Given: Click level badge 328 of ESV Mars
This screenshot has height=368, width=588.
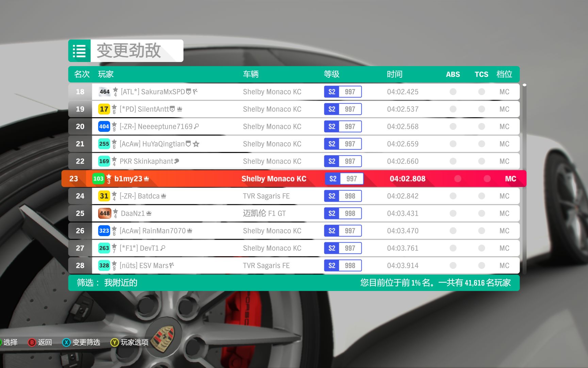Looking at the screenshot, I should coord(104,265).
